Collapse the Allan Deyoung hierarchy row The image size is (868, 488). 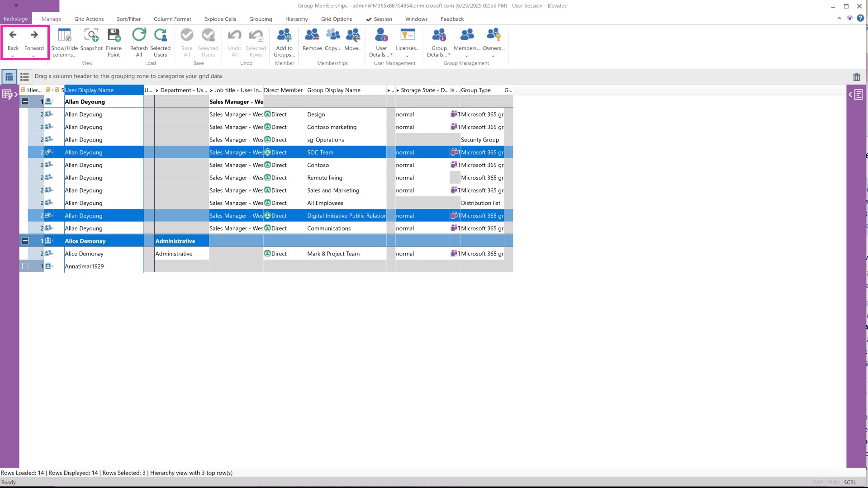(25, 102)
